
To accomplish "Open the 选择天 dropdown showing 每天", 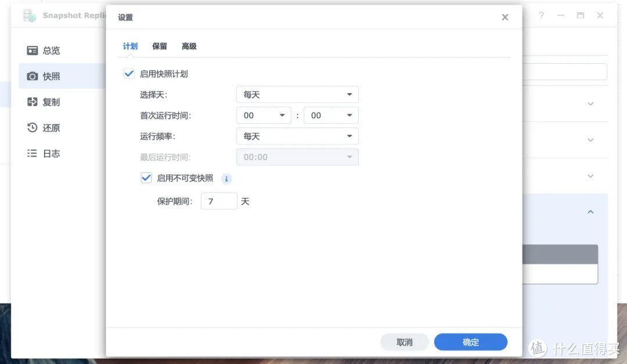I will tap(297, 94).
